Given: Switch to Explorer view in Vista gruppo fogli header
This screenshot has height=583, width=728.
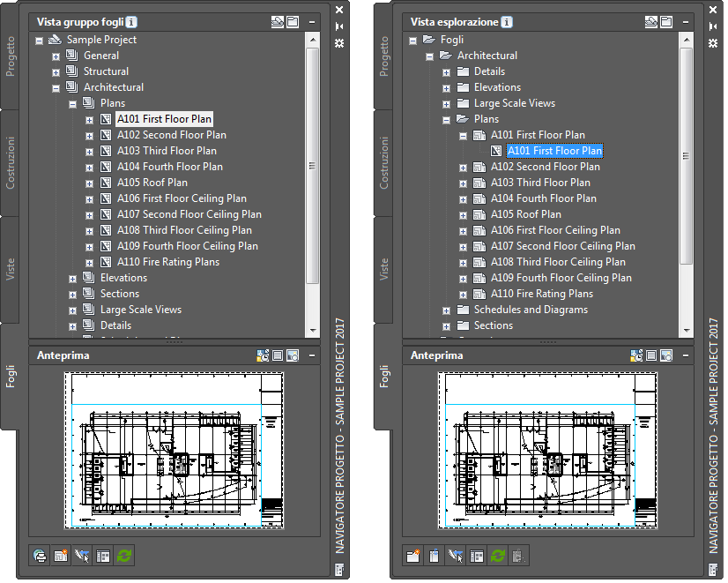Looking at the screenshot, I should pos(293,22).
